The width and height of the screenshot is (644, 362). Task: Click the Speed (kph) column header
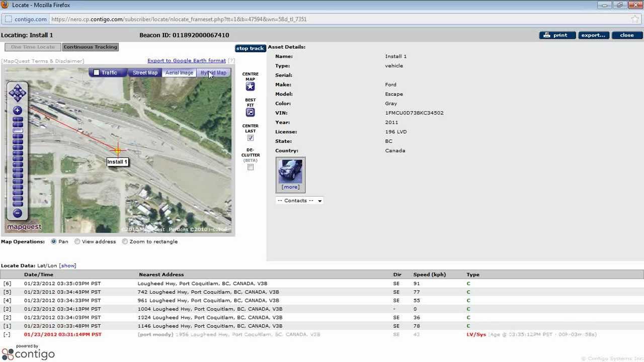click(430, 275)
